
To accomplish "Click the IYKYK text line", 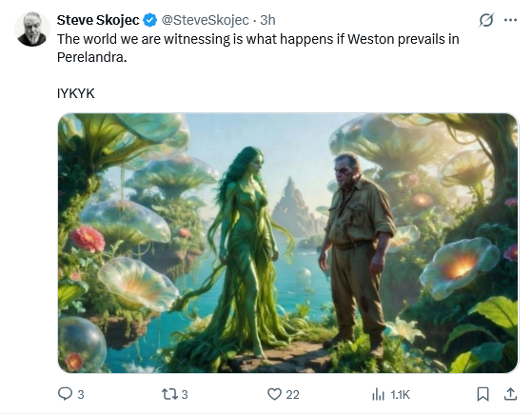I will click(76, 93).
